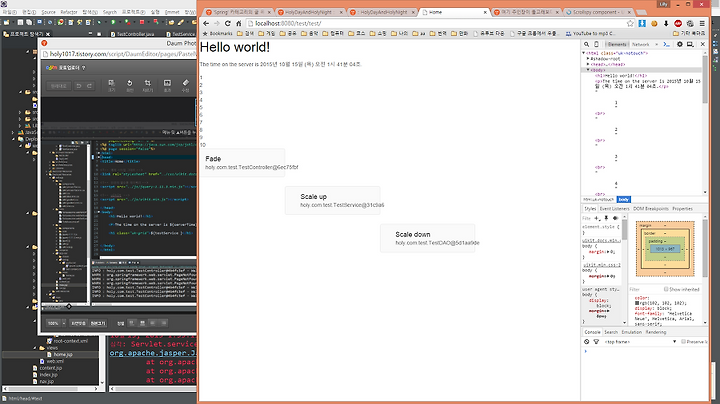
Task: Click the Chrome address bar URL
Action: click(288, 23)
